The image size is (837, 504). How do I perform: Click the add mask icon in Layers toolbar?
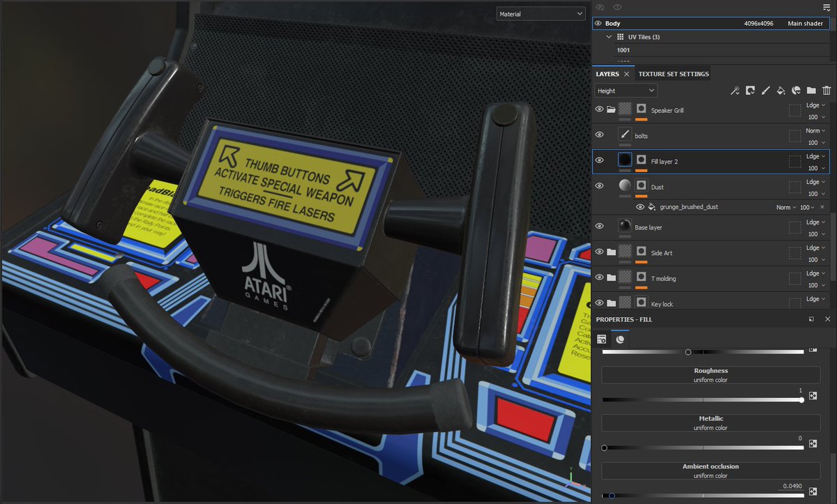coord(751,91)
